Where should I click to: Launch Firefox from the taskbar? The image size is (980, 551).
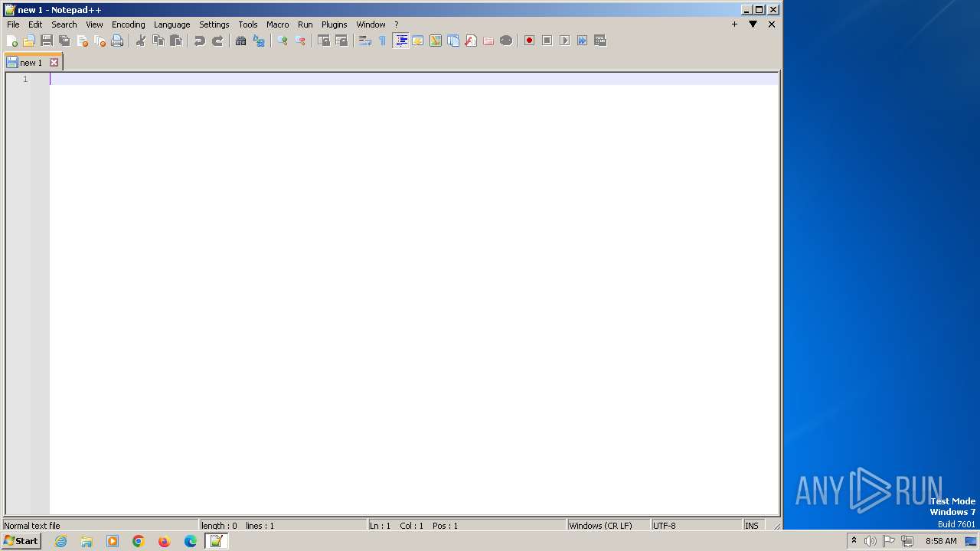(x=164, y=541)
